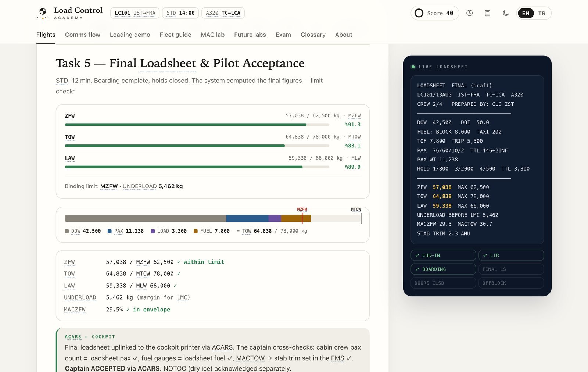Open the About tab
This screenshot has width=588, height=372.
344,35
